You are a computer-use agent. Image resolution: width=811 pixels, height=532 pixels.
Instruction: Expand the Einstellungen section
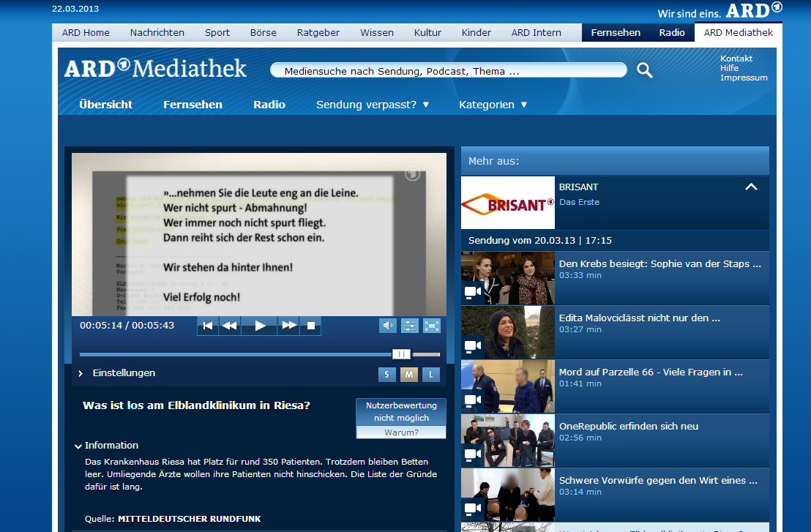117,372
